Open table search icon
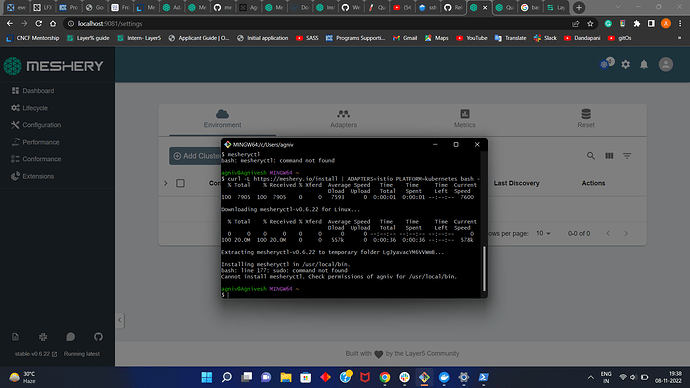This screenshot has height=388, width=690. click(x=591, y=156)
